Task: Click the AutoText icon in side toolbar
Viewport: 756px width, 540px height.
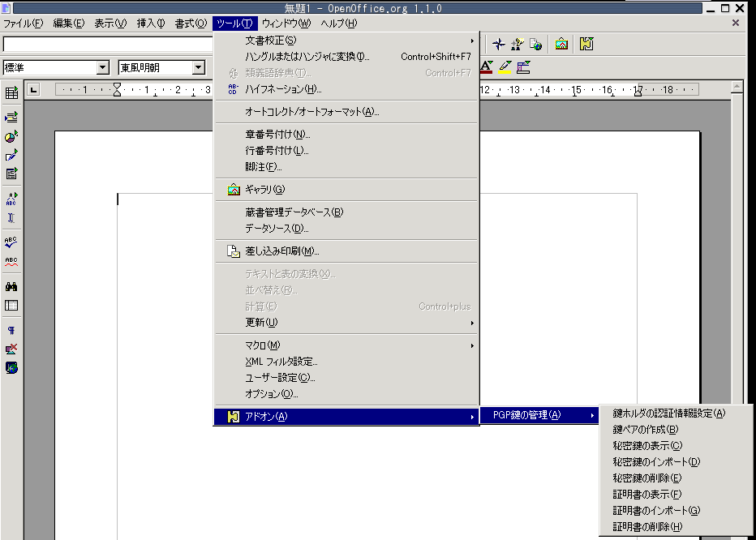Action: [x=11, y=198]
